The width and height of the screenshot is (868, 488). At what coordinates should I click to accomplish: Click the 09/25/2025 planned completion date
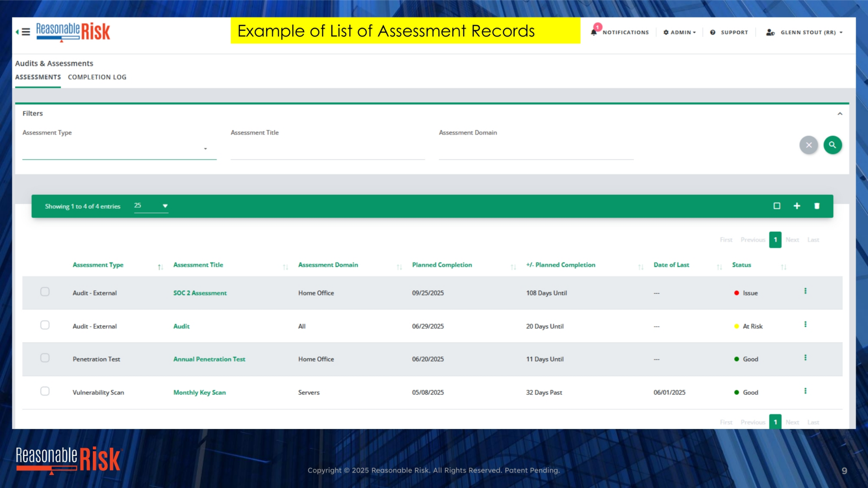point(428,293)
